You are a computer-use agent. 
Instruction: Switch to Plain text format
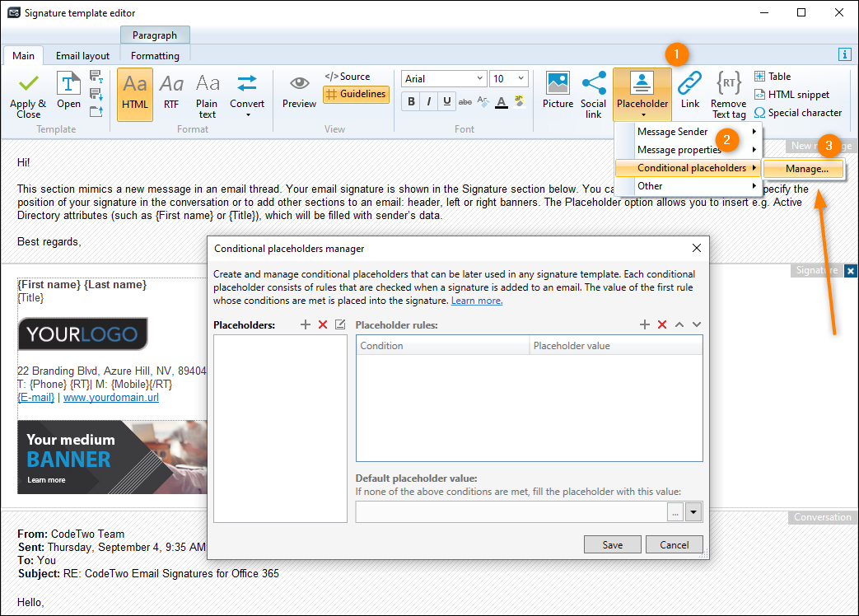click(x=207, y=96)
